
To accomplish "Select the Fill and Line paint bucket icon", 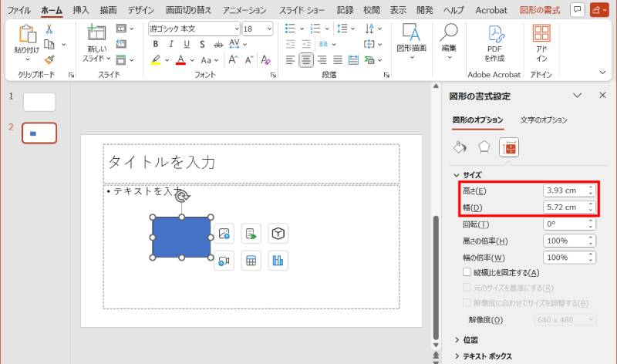I will 460,147.
